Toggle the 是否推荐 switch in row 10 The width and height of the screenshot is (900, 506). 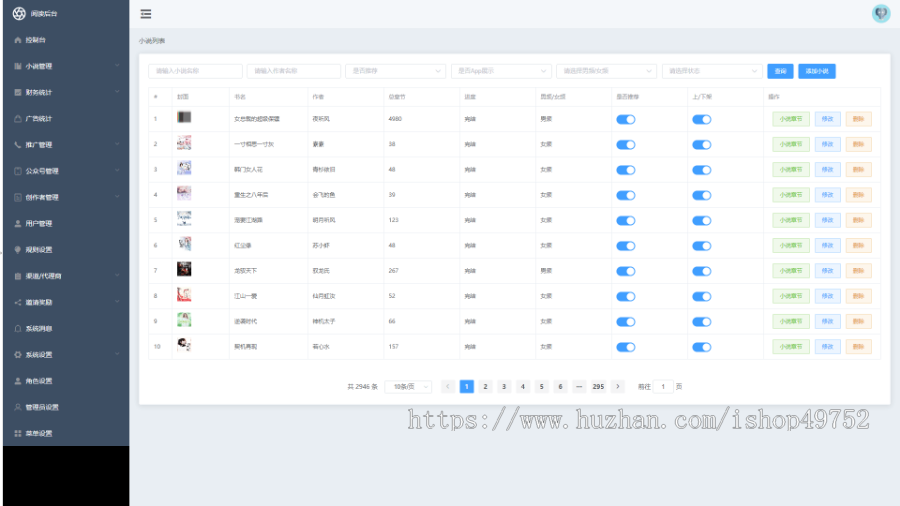click(626, 347)
